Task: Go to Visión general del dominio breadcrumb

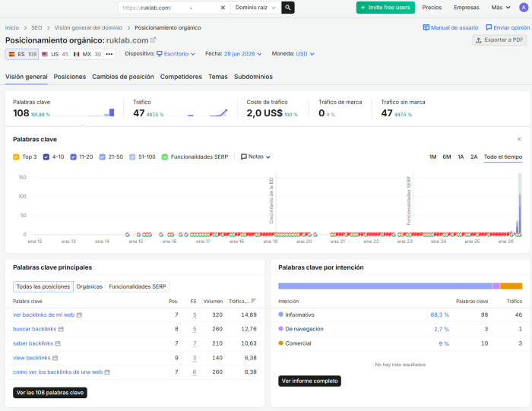Action: [88, 28]
